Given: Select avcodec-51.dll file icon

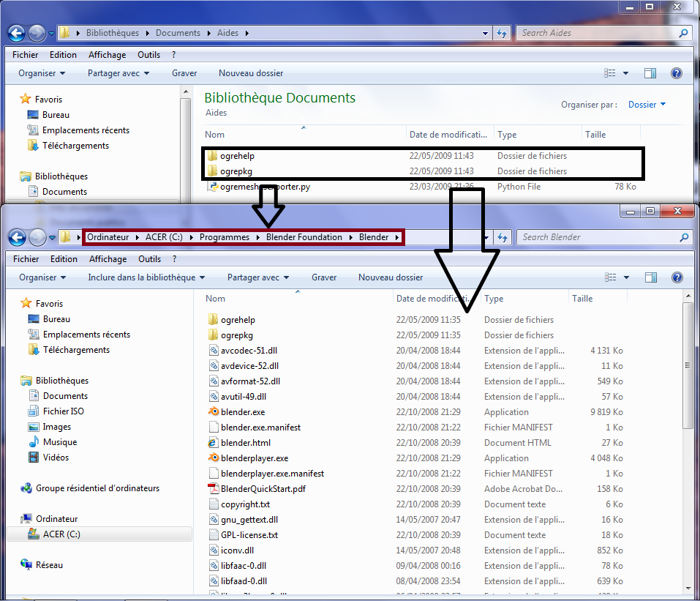Looking at the screenshot, I should click(214, 351).
